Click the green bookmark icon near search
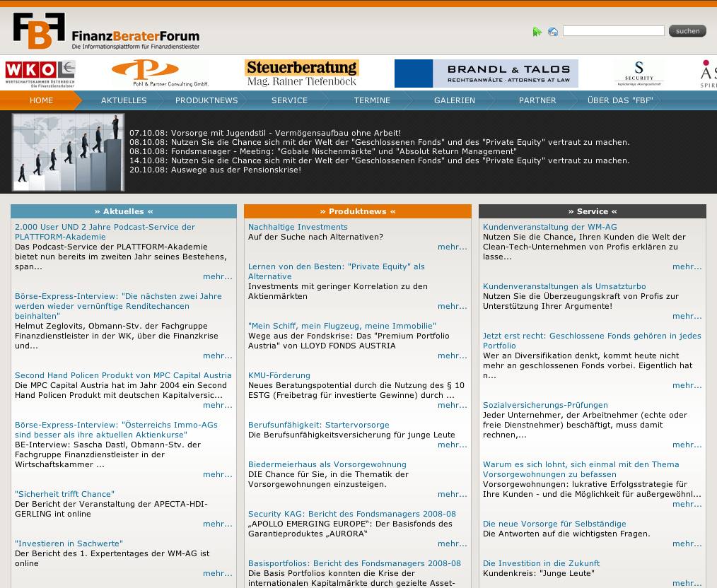This screenshot has height=588, width=717. 537,32
